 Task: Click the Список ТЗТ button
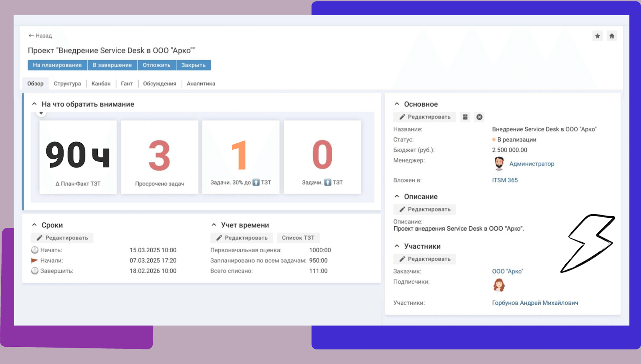(x=298, y=237)
